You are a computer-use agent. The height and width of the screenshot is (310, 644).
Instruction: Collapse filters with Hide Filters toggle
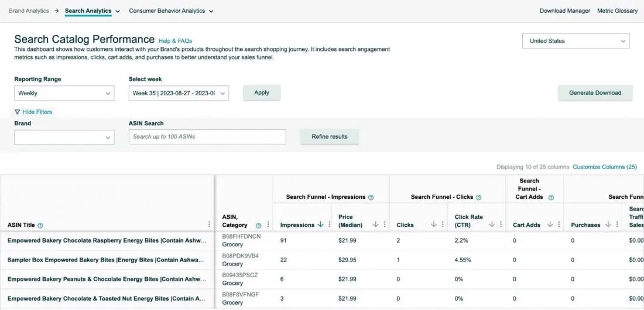click(33, 112)
